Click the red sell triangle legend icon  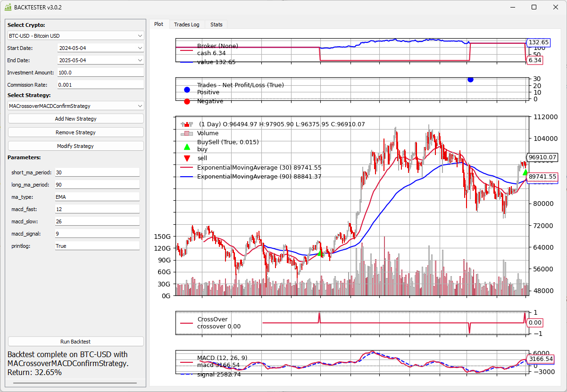coord(187,158)
